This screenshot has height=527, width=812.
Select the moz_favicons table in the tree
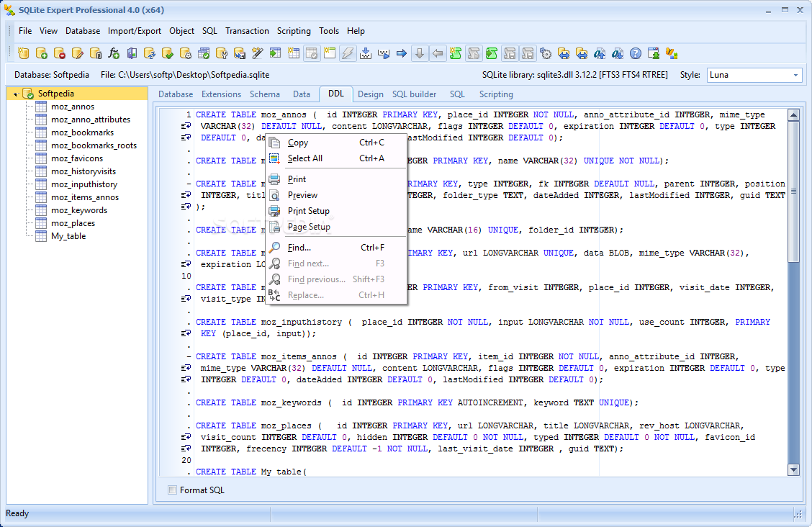point(76,158)
